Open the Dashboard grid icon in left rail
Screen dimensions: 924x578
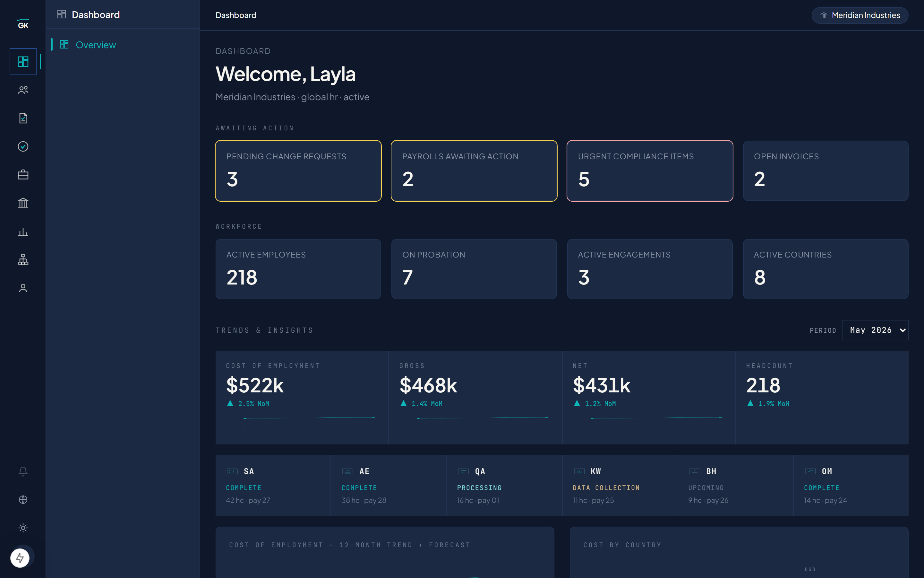click(x=23, y=62)
